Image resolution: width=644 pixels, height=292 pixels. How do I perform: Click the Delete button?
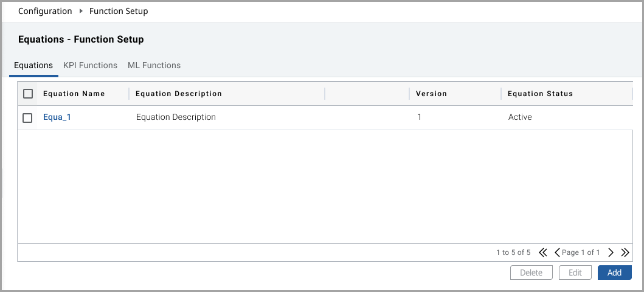pos(531,273)
